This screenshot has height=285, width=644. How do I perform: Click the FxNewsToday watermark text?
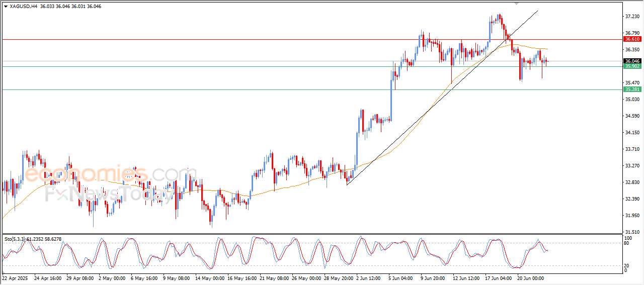108,193
